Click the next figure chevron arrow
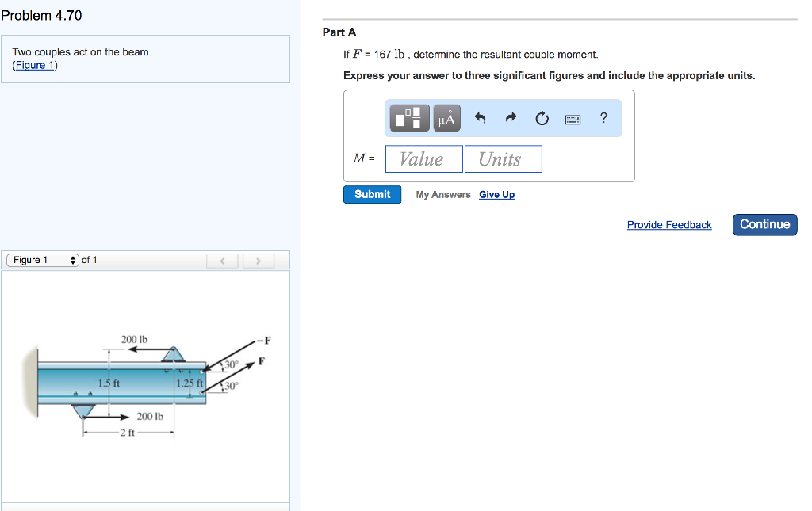This screenshot has width=812, height=511. [258, 260]
